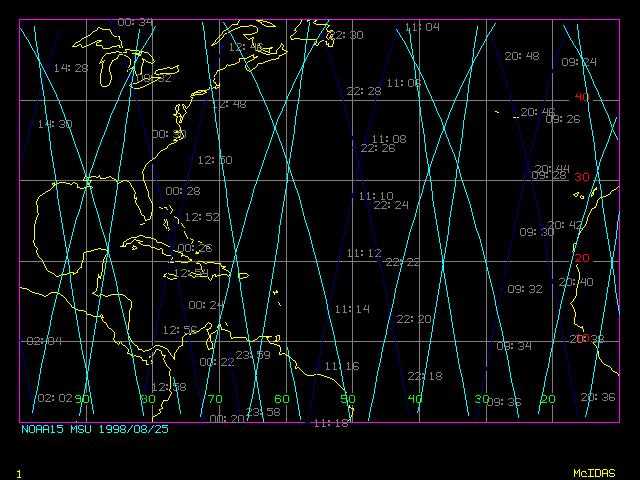Click the red 20 latitude label
This screenshot has width=640, height=480.
click(582, 258)
